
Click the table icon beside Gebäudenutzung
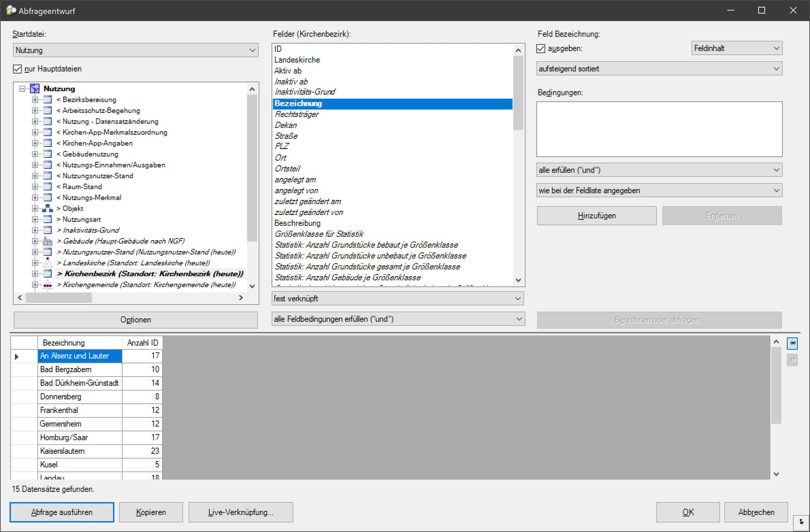click(x=48, y=154)
